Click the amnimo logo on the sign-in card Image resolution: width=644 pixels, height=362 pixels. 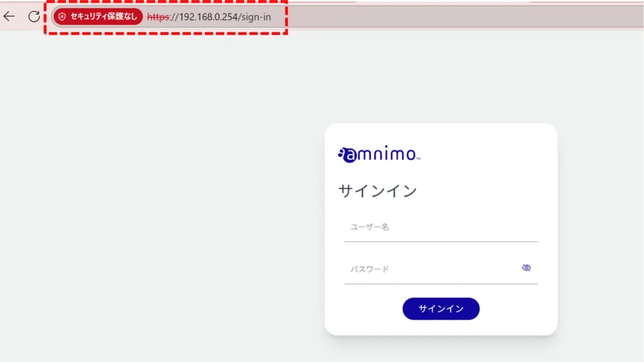tap(379, 155)
